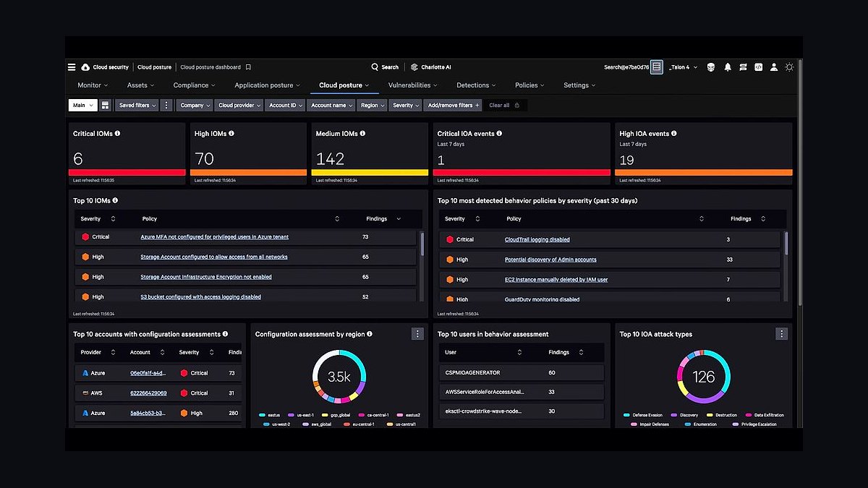The image size is (868, 488).
Task: Click the behavior policies table scrollbar
Action: click(786, 243)
